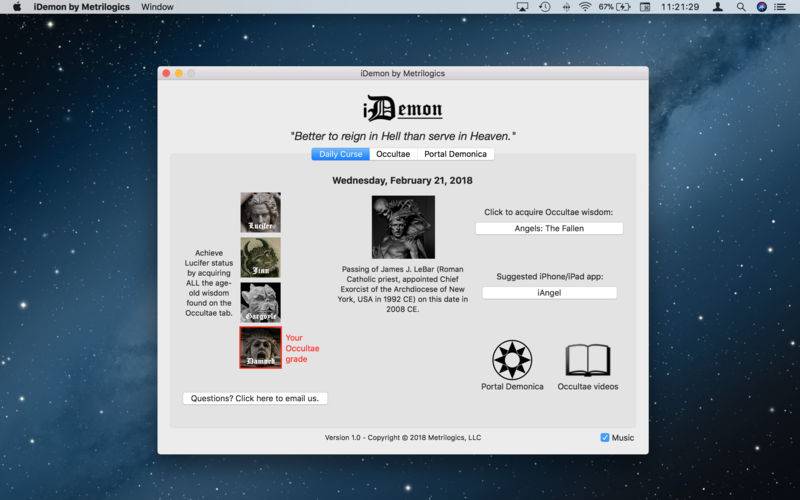Toggle the Music checkbox
800x500 pixels.
(605, 438)
